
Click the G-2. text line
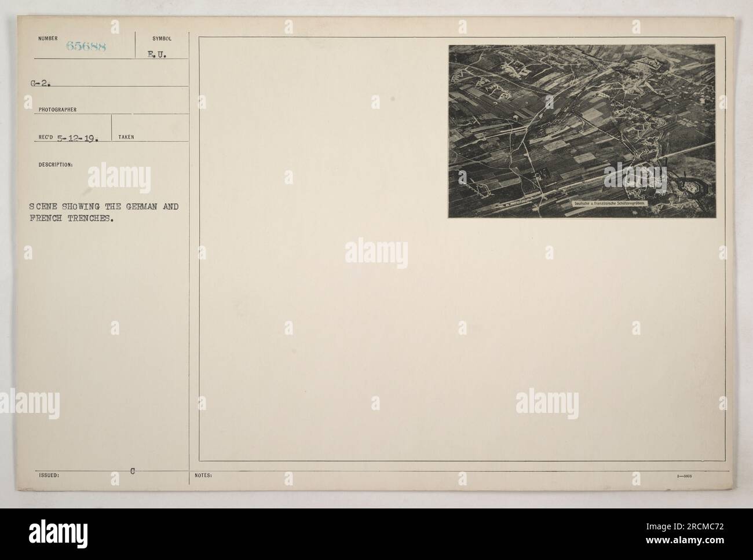[43, 83]
